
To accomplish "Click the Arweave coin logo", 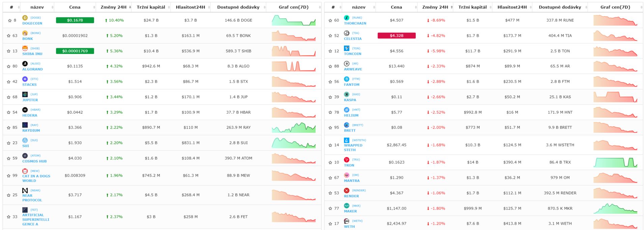I will (x=347, y=63).
